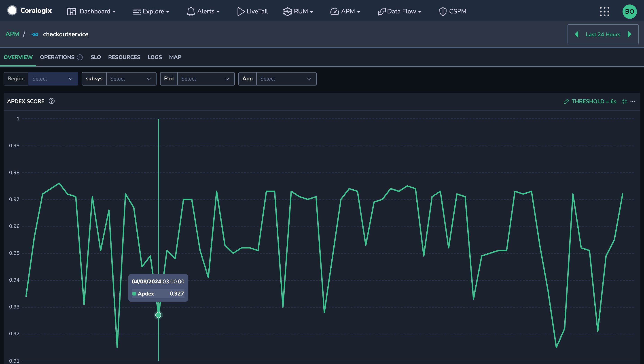Click the Dashboard grid icon
The image size is (644, 364).
[x=72, y=11]
